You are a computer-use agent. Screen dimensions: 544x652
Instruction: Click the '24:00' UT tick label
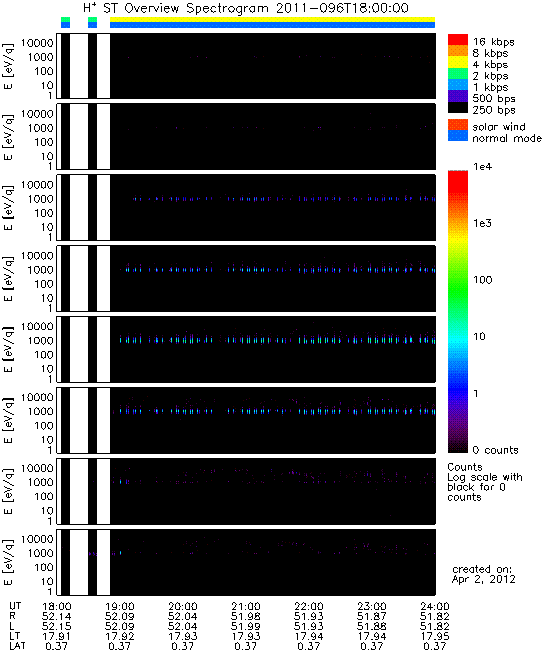click(x=435, y=606)
